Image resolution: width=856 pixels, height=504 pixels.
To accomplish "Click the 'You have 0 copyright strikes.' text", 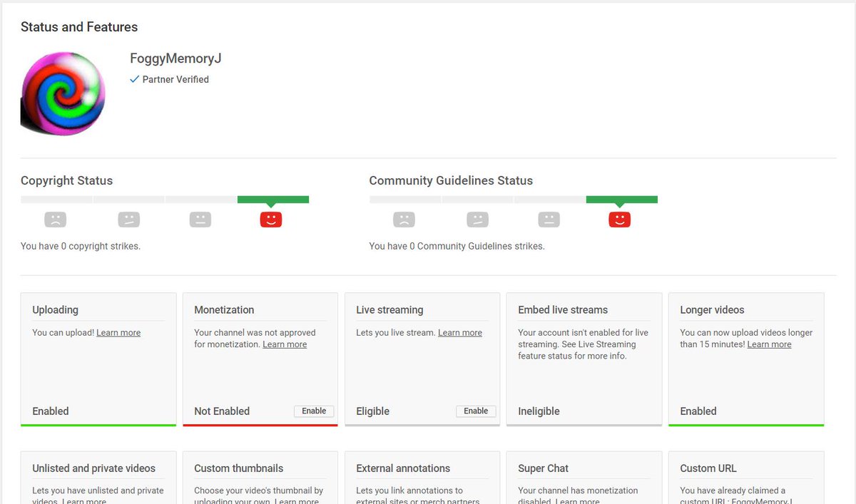I will (81, 246).
